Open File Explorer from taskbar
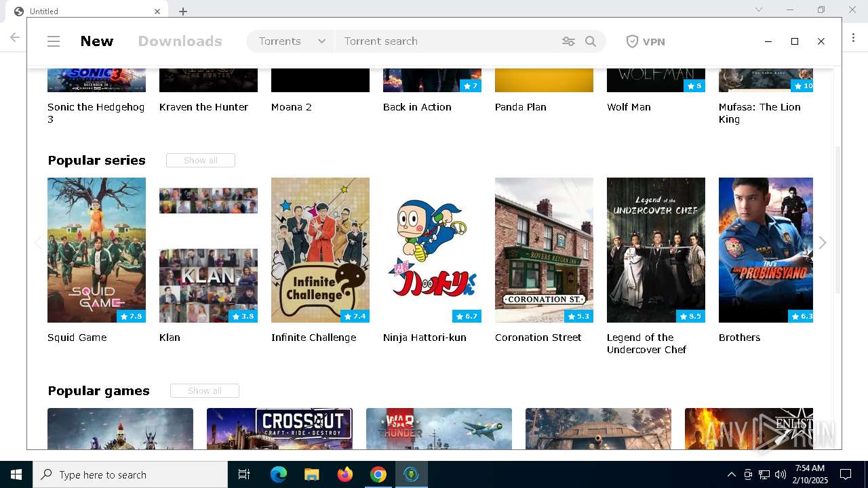The image size is (868, 488). click(311, 474)
